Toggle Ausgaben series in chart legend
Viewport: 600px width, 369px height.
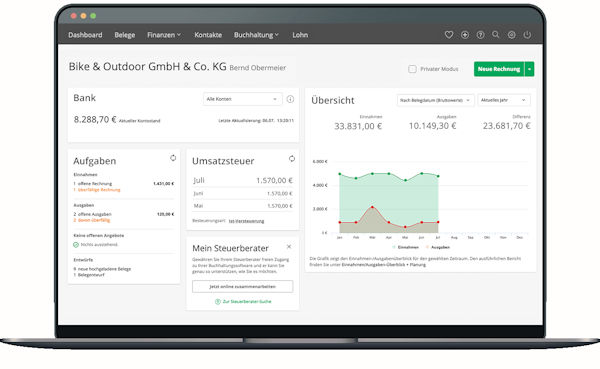tap(438, 247)
